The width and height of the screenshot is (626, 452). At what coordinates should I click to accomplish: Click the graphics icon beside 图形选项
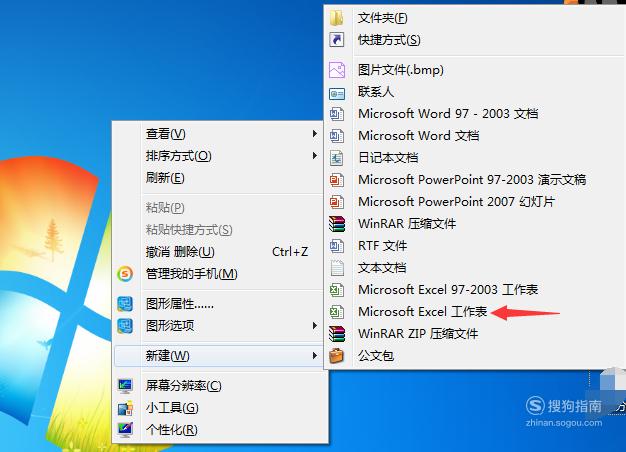click(x=125, y=326)
